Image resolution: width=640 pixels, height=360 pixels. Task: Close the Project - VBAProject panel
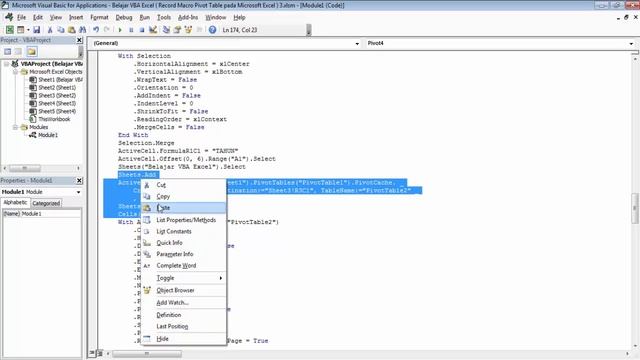click(79, 40)
